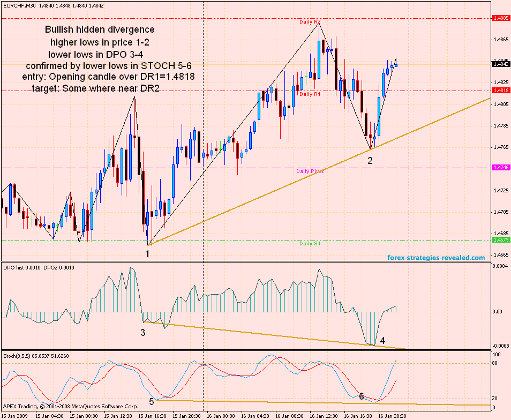Click the 1.4765 price-axis value
This screenshot has height=420, width=511.
(x=501, y=147)
